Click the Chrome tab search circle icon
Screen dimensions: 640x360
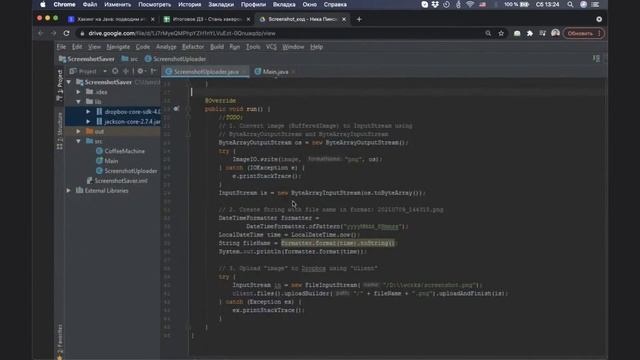[599, 19]
